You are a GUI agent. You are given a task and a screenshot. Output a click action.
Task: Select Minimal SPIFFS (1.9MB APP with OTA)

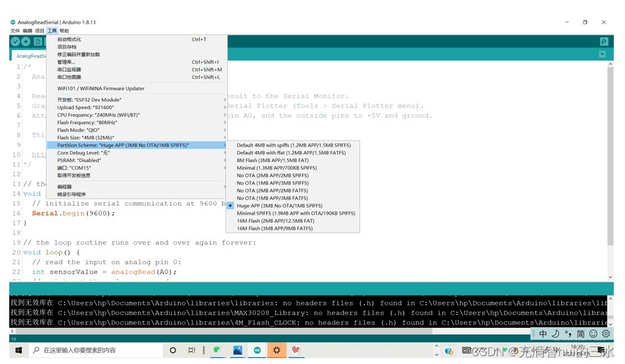tap(293, 214)
